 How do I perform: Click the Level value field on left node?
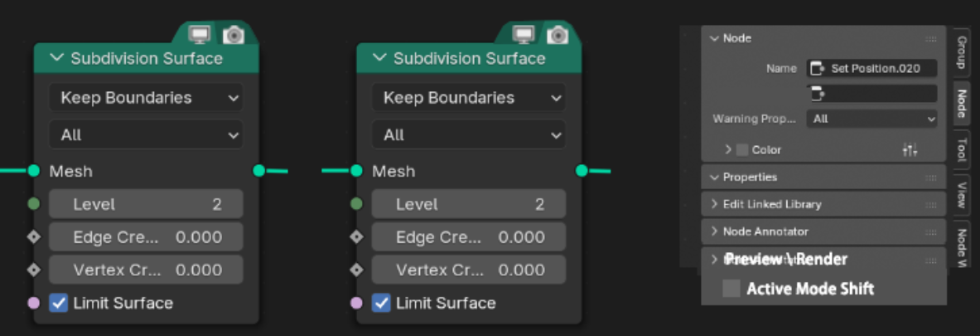click(147, 204)
